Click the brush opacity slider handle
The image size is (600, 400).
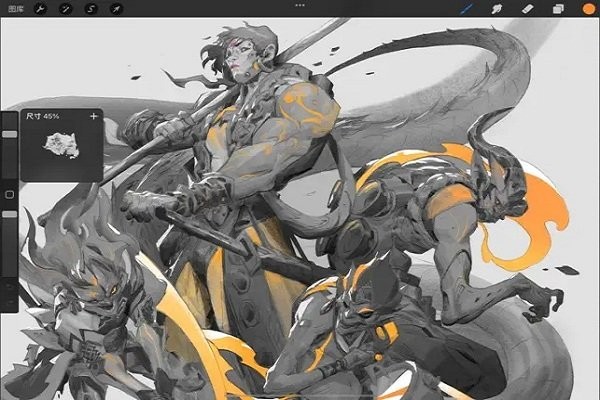(x=9, y=214)
